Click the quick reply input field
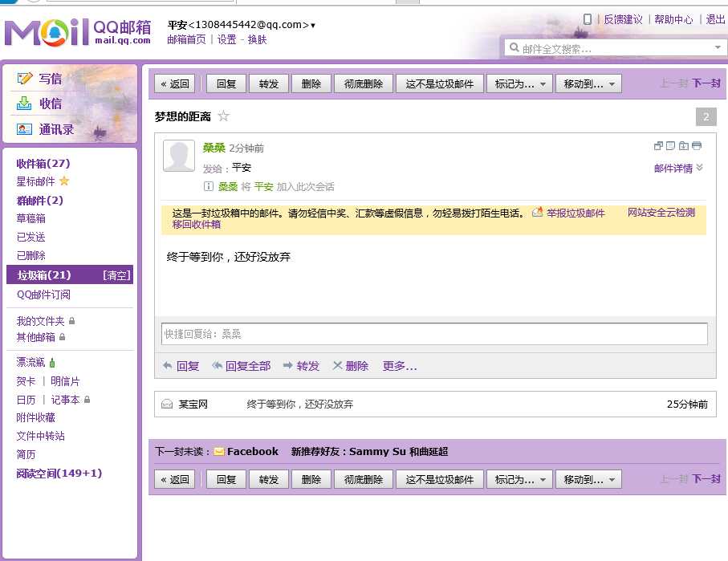Image resolution: width=728 pixels, height=561 pixels. pyautogui.click(x=434, y=334)
